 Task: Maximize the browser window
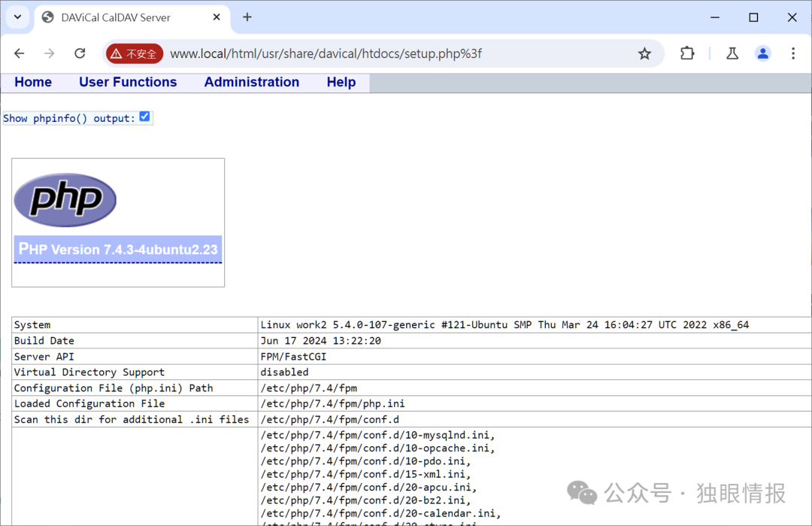tap(753, 17)
